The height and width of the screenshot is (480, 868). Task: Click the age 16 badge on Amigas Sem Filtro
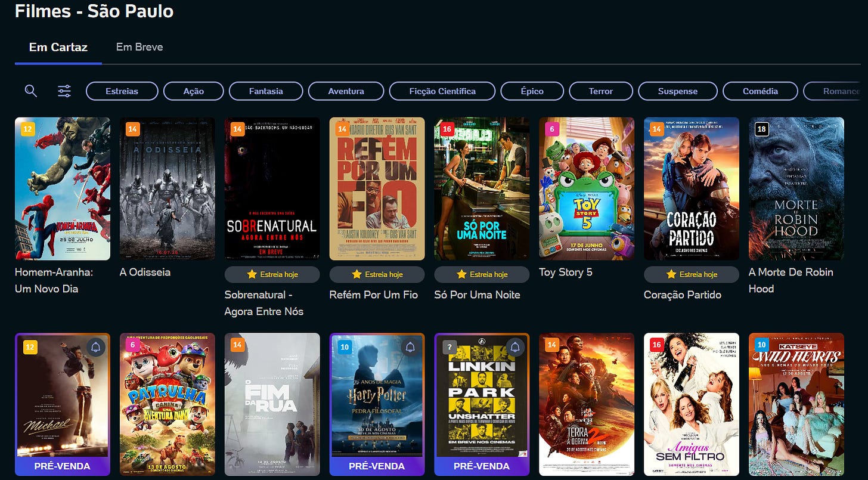656,345
